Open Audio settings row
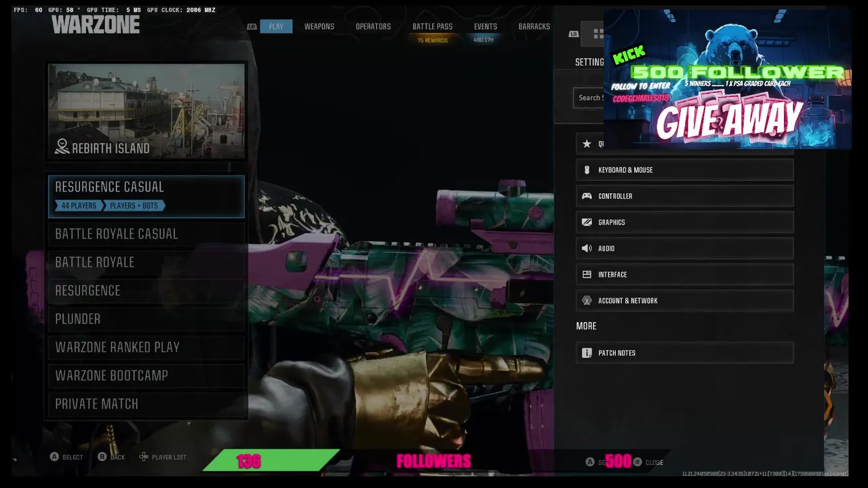 685,248
